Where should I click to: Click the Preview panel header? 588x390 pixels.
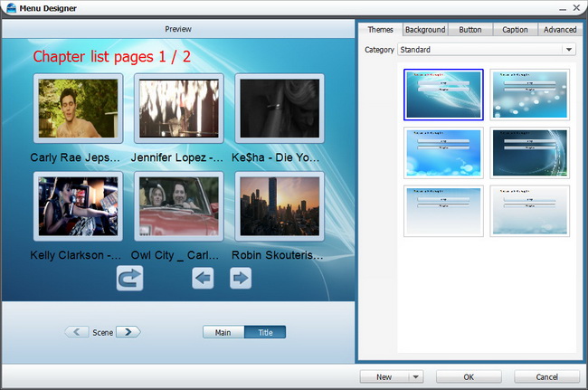(x=178, y=29)
